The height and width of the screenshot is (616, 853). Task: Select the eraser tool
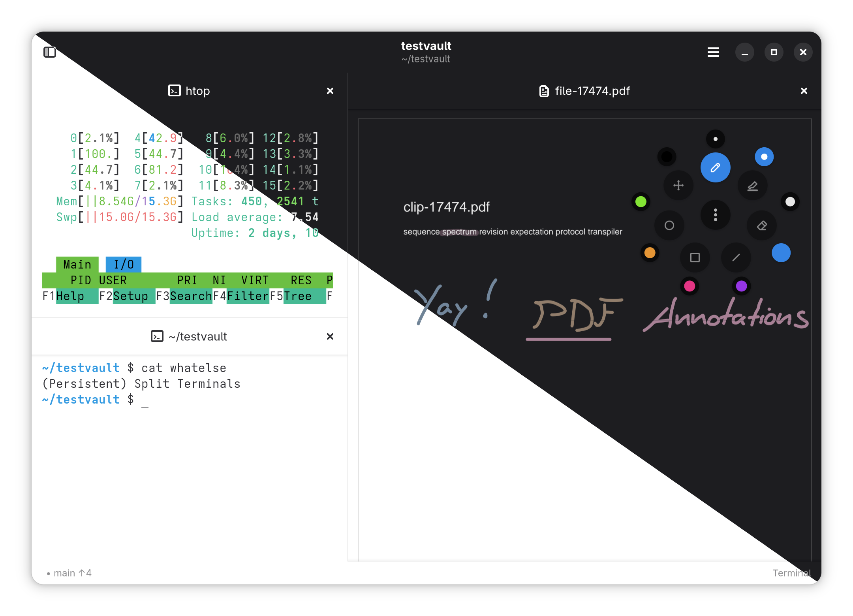762,225
